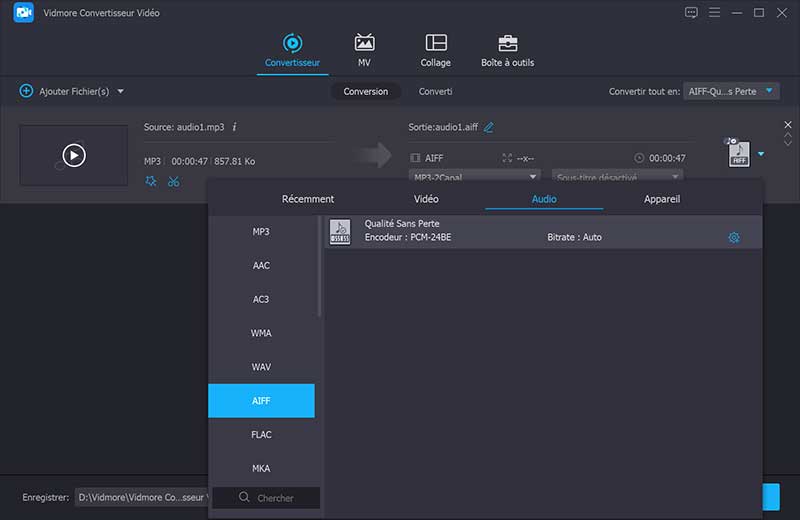
Task: Choose the WAV audio format
Action: tap(261, 367)
